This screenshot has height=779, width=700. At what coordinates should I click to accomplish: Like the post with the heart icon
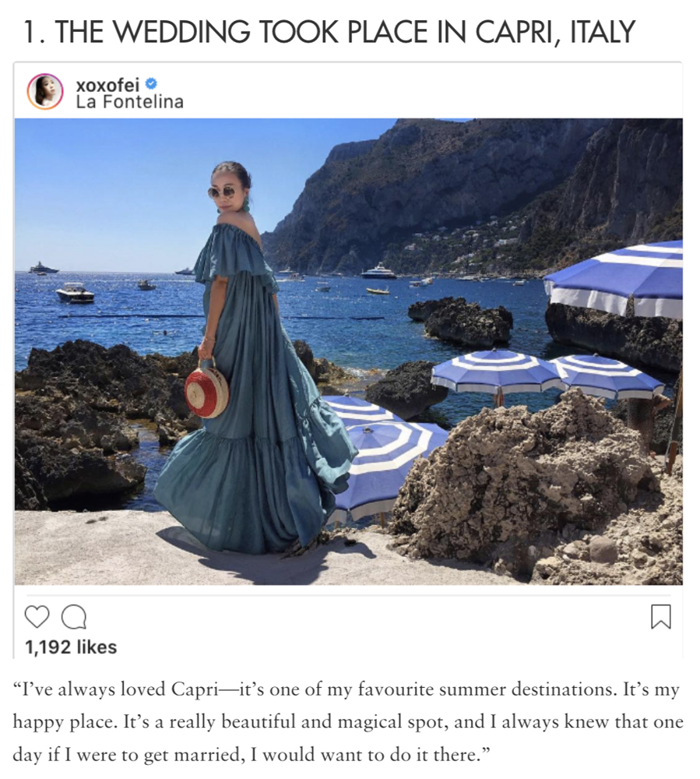click(37, 616)
